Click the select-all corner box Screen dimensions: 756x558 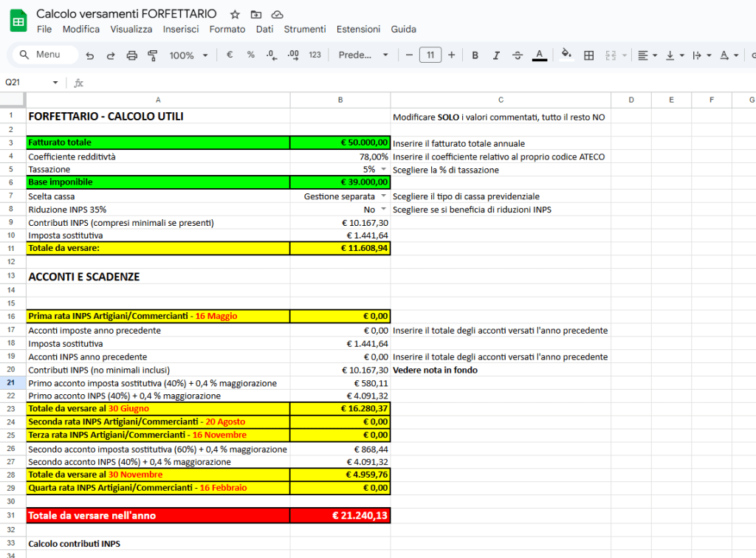click(x=12, y=100)
